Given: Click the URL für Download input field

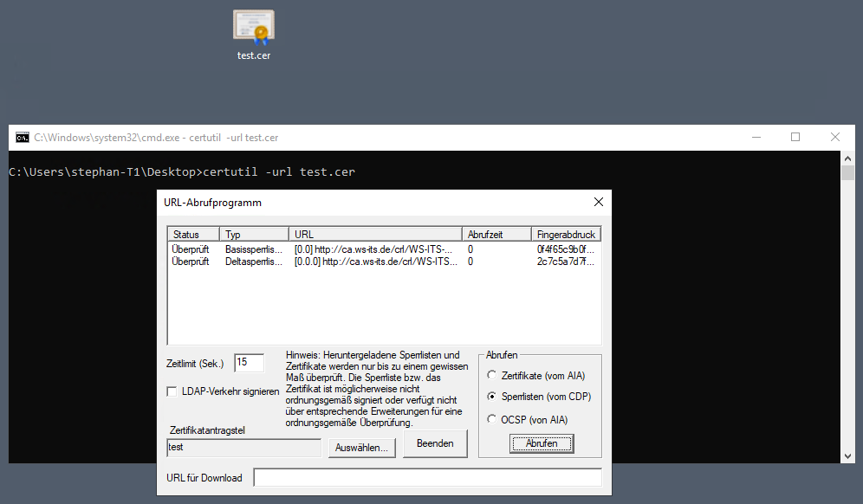Looking at the screenshot, I should (428, 477).
